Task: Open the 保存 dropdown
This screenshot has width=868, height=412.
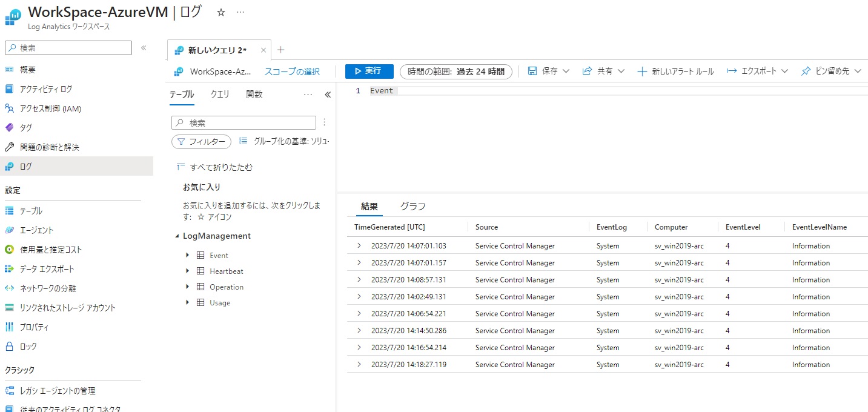Action: (549, 71)
